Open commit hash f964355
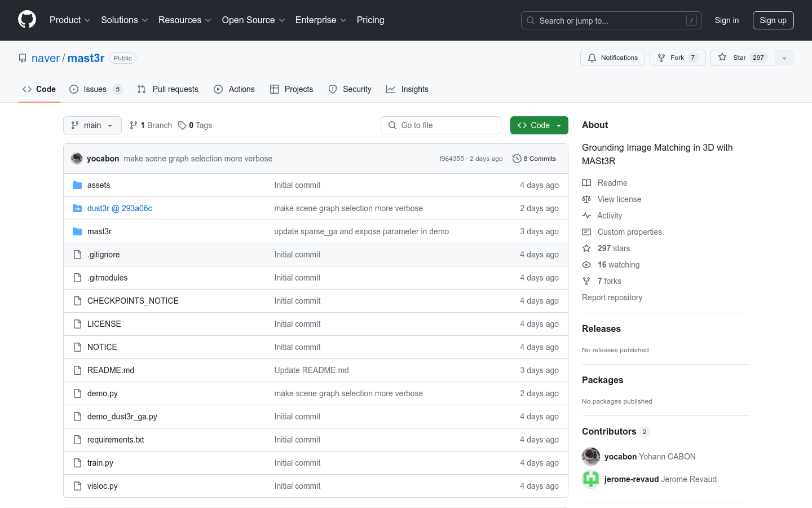 pyautogui.click(x=451, y=159)
